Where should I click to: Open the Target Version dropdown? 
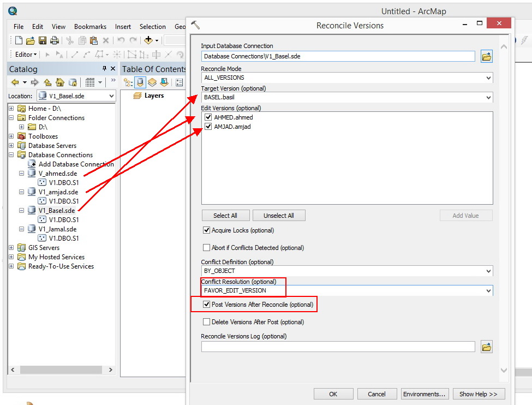[488, 98]
